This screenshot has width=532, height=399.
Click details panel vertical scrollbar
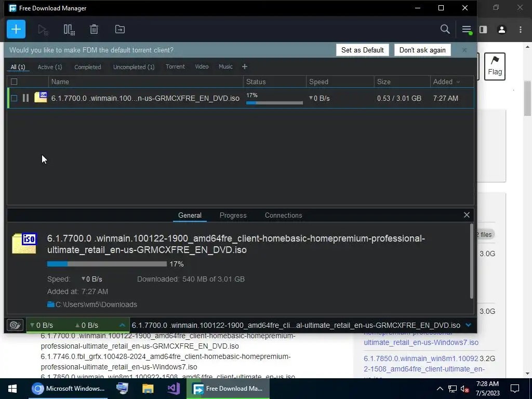coord(472,261)
